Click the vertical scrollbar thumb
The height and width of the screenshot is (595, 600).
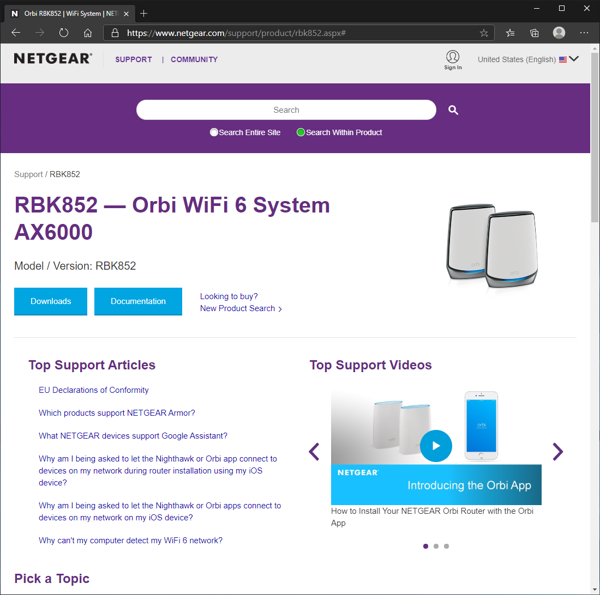coord(594,137)
